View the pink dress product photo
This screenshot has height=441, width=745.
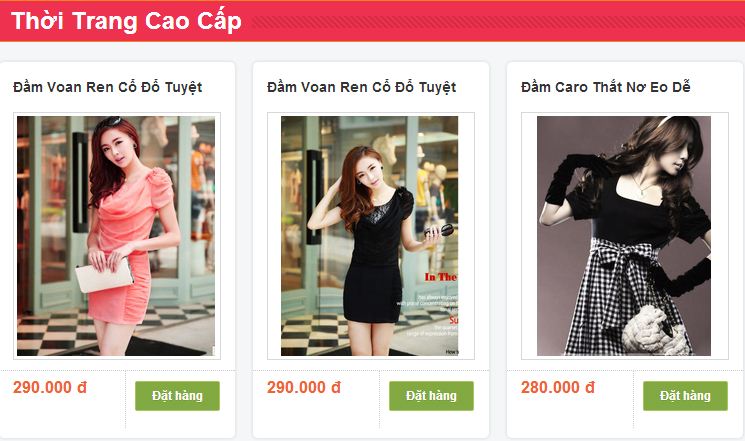click(x=116, y=236)
